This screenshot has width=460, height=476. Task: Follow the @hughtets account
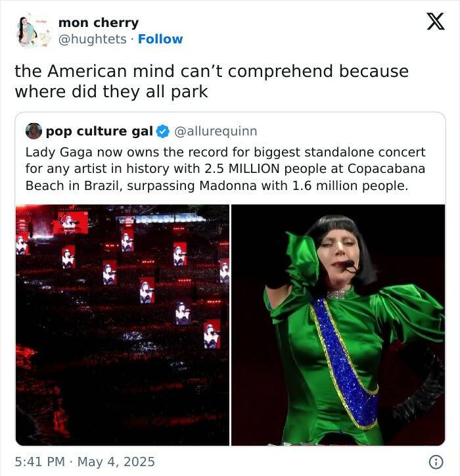(x=160, y=39)
